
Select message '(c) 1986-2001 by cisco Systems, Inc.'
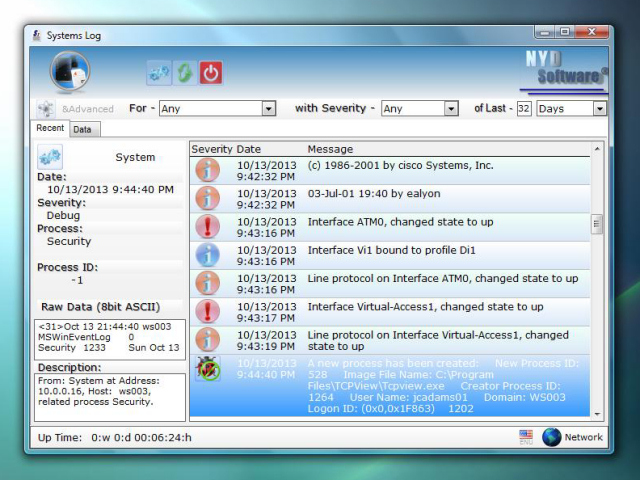tap(400, 165)
